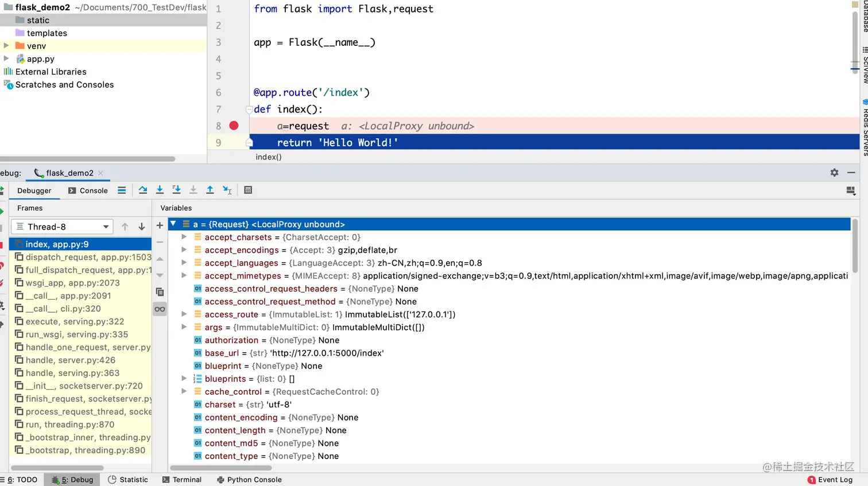Click the move watch up triangle

coord(160,259)
